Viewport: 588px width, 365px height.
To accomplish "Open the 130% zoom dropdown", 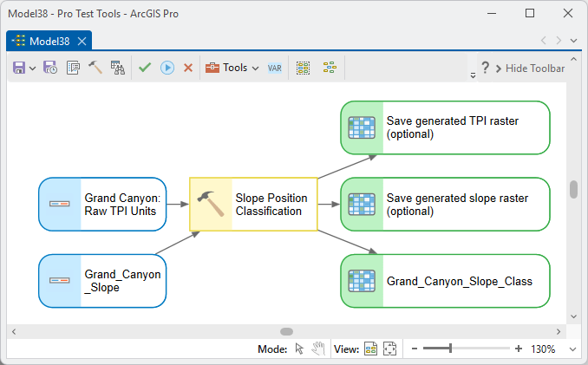I will [572, 349].
